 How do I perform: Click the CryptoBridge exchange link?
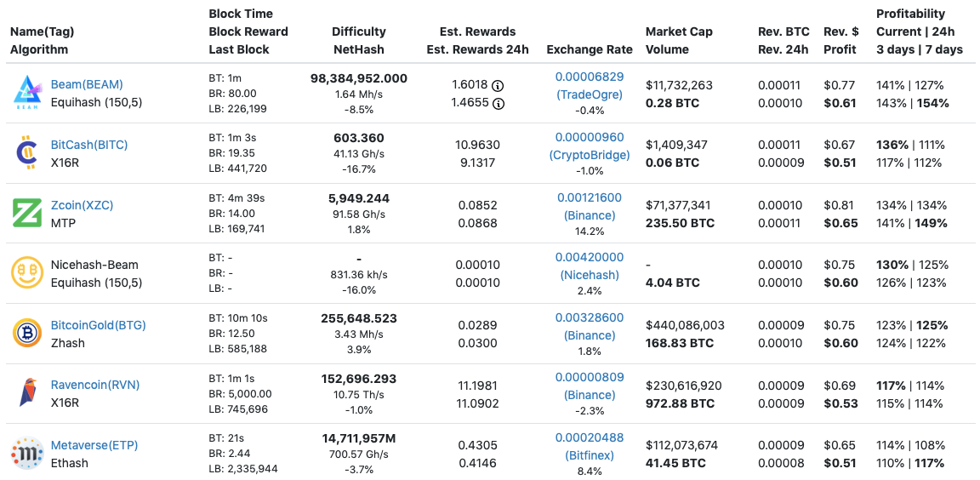590,155
